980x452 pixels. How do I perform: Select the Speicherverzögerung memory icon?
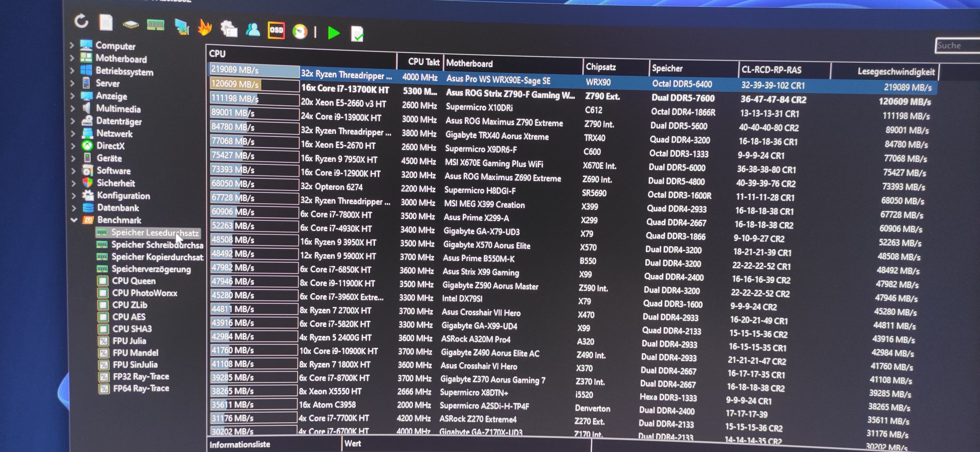tap(102, 269)
